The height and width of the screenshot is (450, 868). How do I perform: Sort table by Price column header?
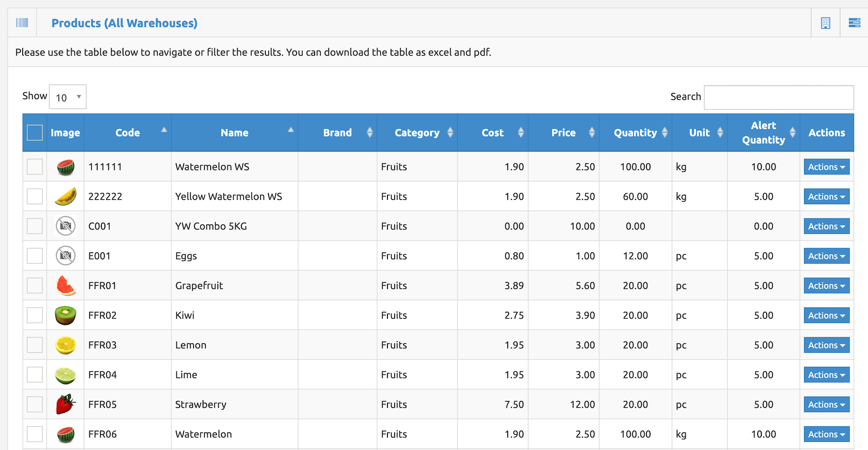click(563, 133)
